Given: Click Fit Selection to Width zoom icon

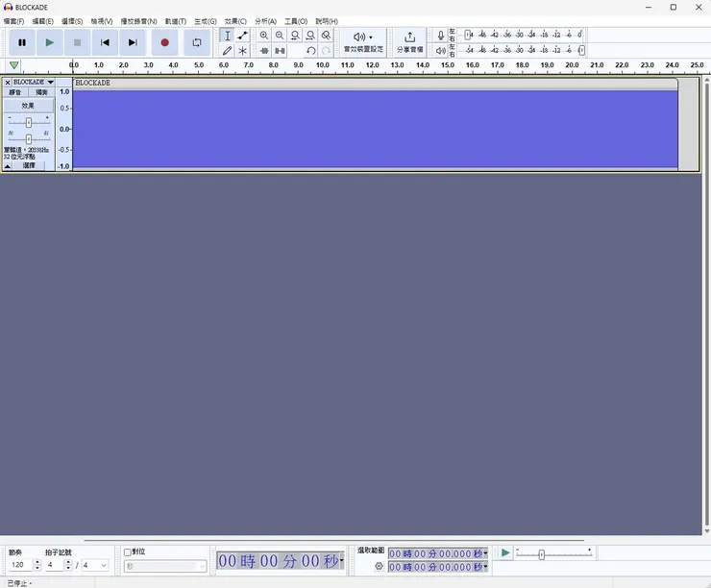Looking at the screenshot, I should (295, 36).
